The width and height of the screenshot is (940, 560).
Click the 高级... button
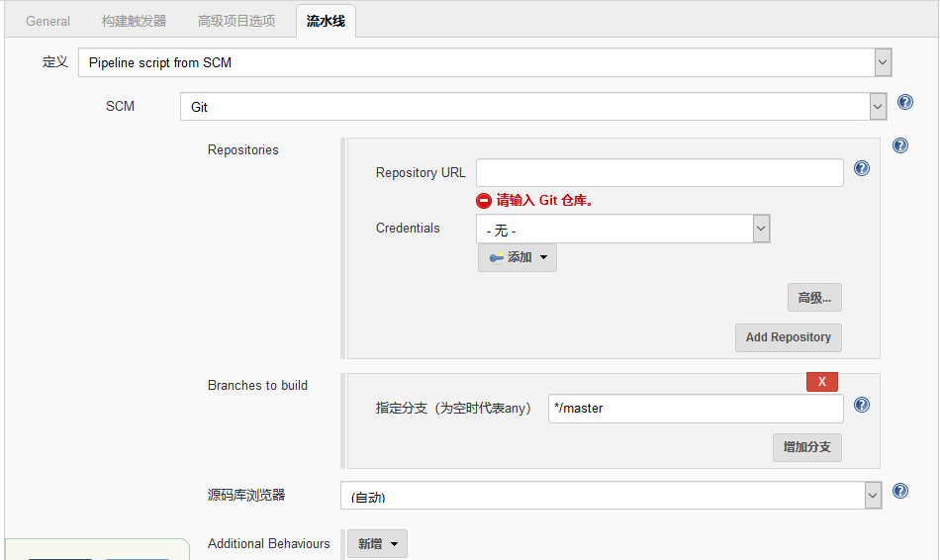814,298
